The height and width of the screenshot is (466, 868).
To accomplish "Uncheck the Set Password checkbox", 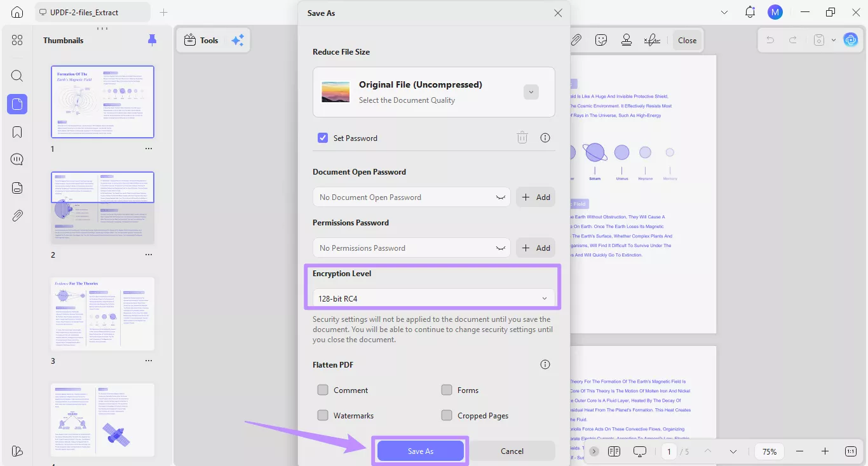I will [x=323, y=138].
